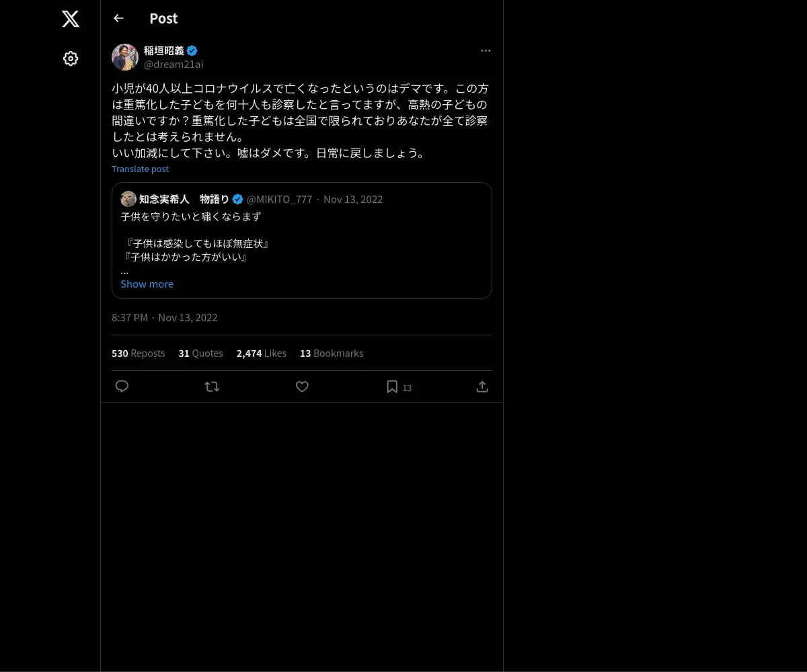
Task: Open the quoted author's cat avatar
Action: (128, 199)
